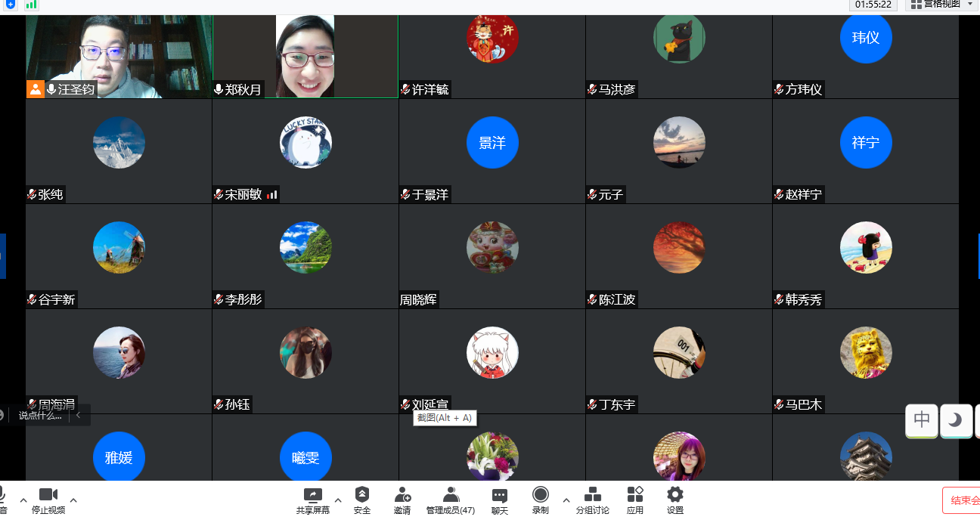Toggle the moon night-mode button
This screenshot has width=980, height=520.
pyautogui.click(x=956, y=420)
